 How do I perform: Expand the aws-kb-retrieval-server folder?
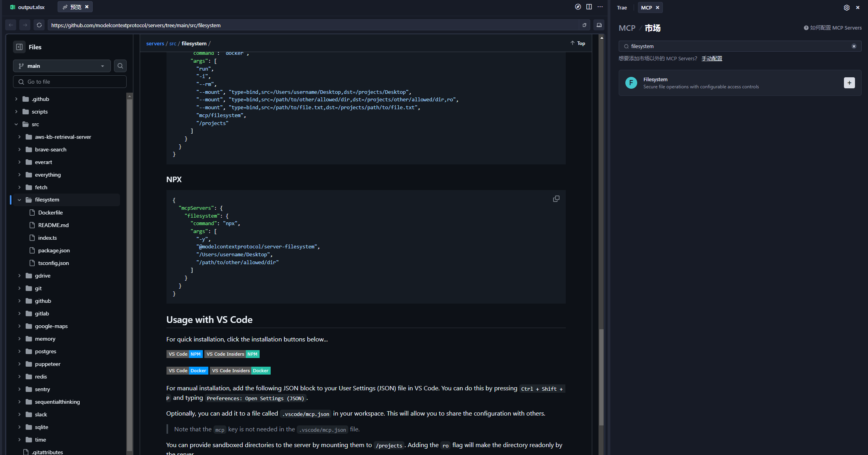pos(19,137)
